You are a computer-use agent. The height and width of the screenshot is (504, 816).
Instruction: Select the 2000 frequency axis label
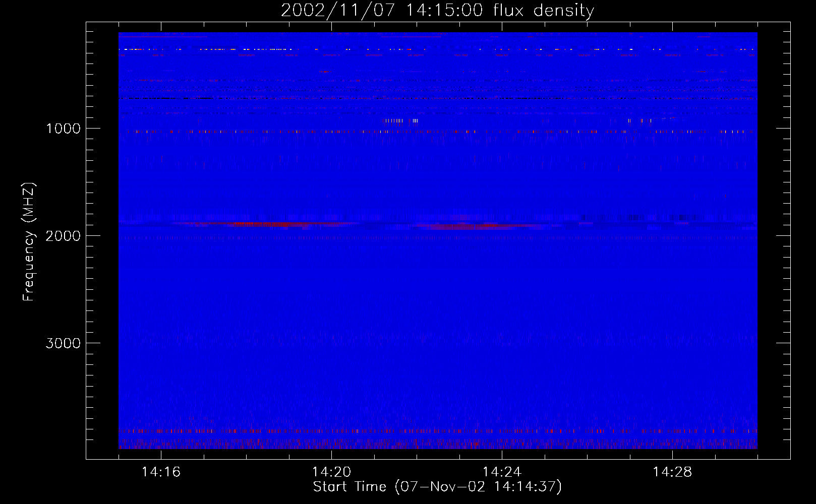(x=63, y=236)
